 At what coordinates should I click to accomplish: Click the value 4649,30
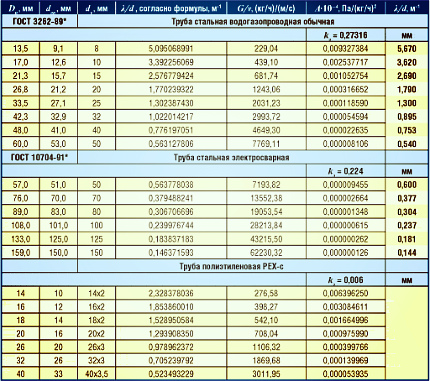pyautogui.click(x=266, y=130)
